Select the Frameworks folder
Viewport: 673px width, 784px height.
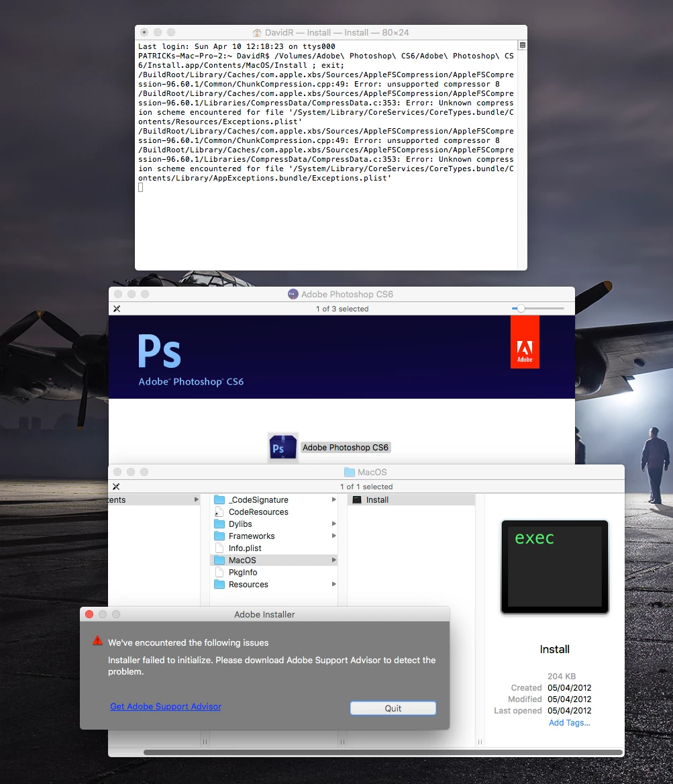(x=274, y=536)
